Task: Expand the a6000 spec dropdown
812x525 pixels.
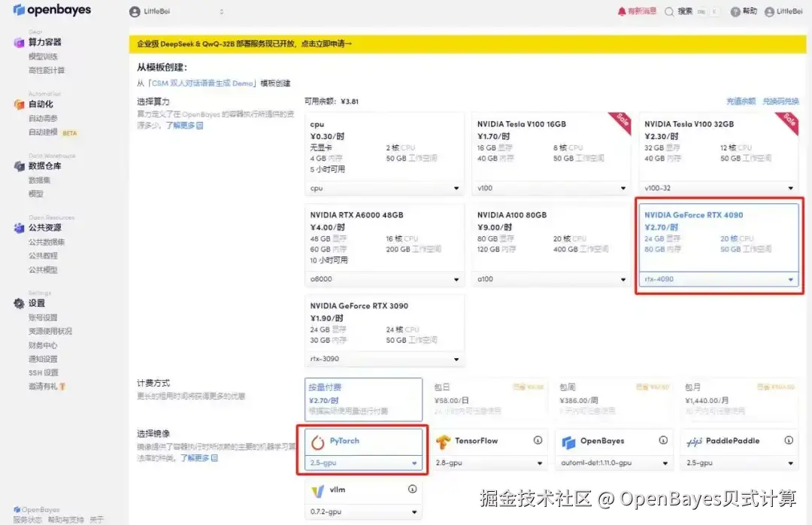Action: [x=384, y=279]
